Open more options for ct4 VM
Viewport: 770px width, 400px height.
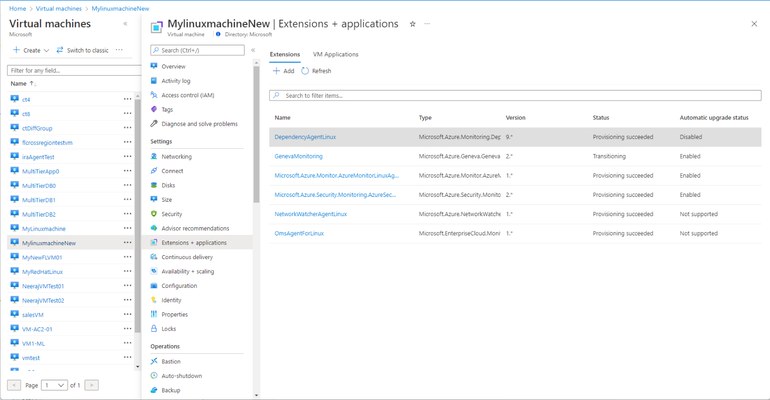[x=127, y=99]
